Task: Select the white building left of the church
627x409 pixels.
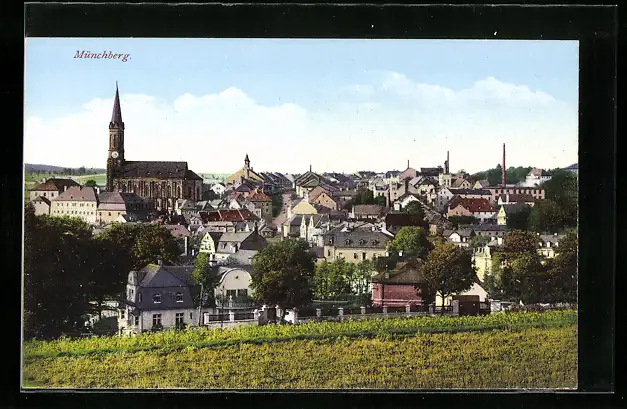Action: click(76, 203)
